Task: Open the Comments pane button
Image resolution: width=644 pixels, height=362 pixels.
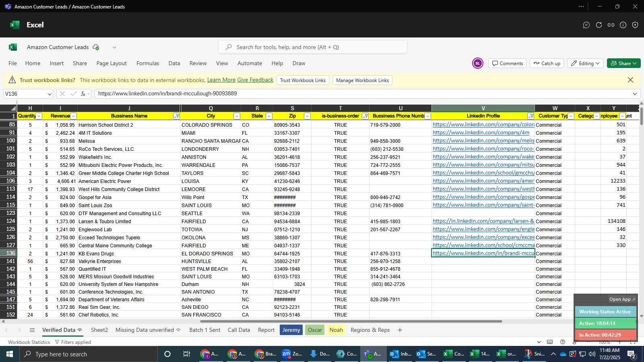Action: pos(507,63)
